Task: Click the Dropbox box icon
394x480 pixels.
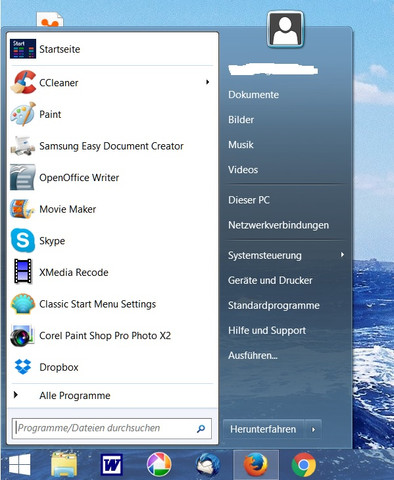Action: pos(23,367)
